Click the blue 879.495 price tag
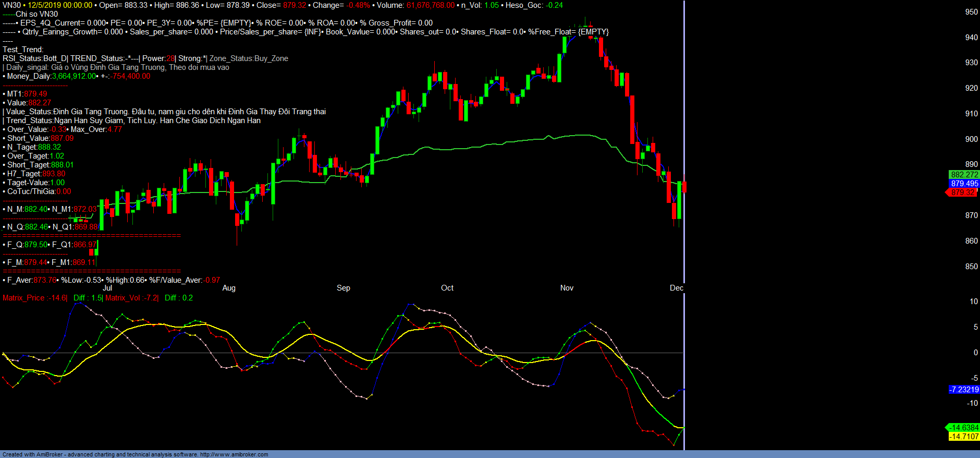The height and width of the screenshot is (458, 980). (964, 184)
